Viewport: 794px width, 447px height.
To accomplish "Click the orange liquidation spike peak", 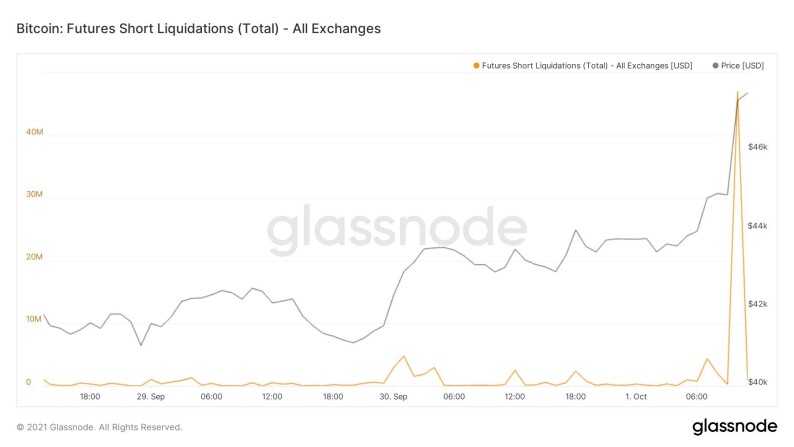I will 737,93.
